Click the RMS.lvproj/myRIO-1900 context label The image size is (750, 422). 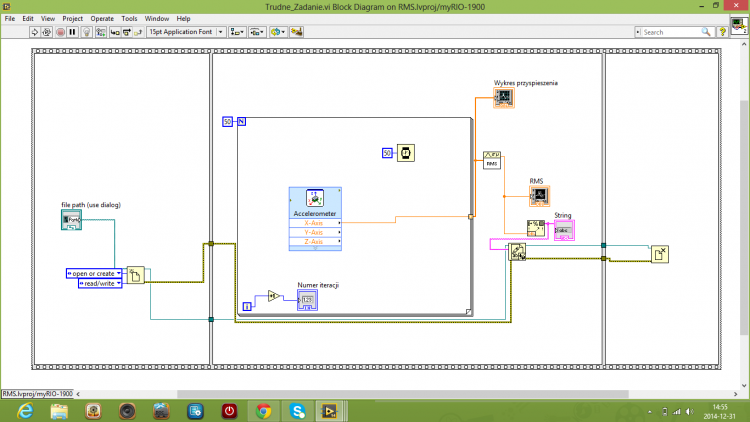click(38, 394)
